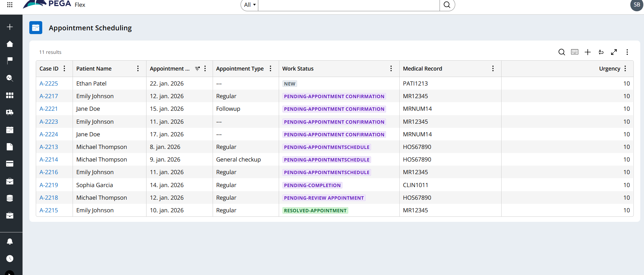Go to Home in the sidebar

coord(10,44)
